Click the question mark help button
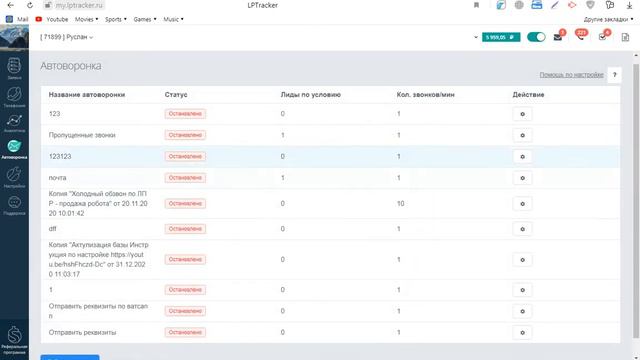 tap(614, 75)
